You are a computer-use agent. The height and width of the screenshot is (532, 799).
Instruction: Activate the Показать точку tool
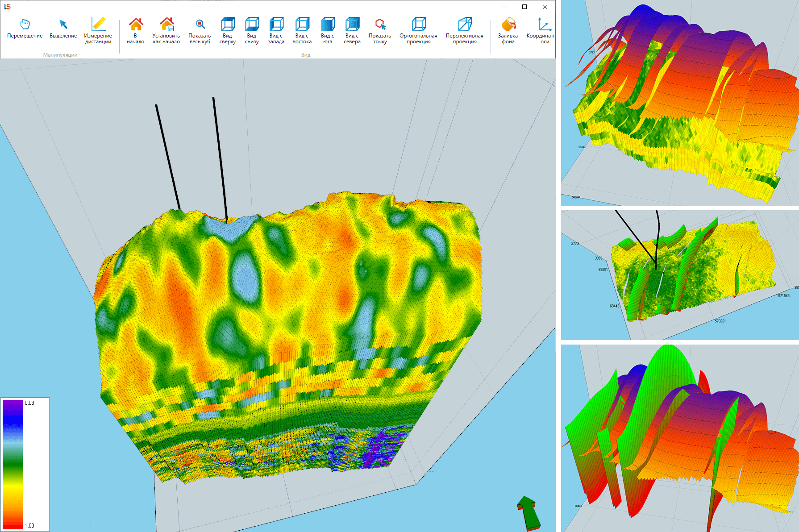[380, 31]
